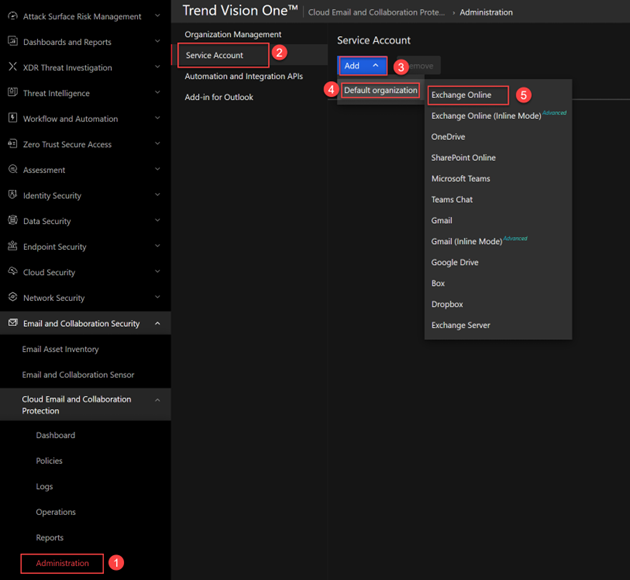This screenshot has width=630, height=580.
Task: Click the Assessment sidebar icon
Action: point(13,169)
